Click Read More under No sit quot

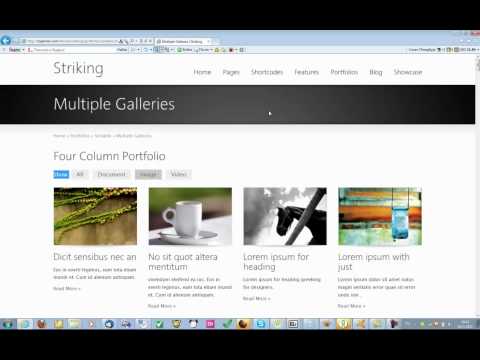click(162, 306)
